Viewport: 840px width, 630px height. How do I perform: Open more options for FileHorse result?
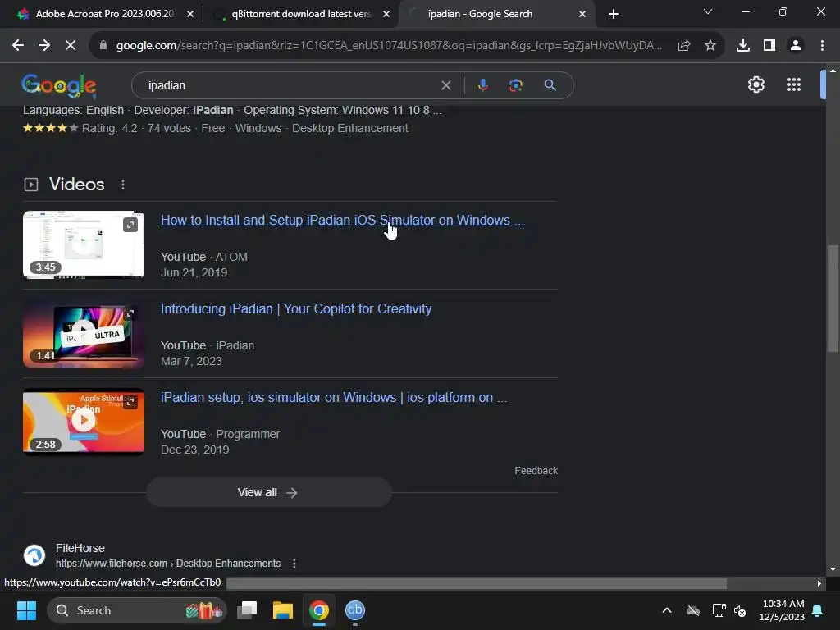pyautogui.click(x=294, y=563)
